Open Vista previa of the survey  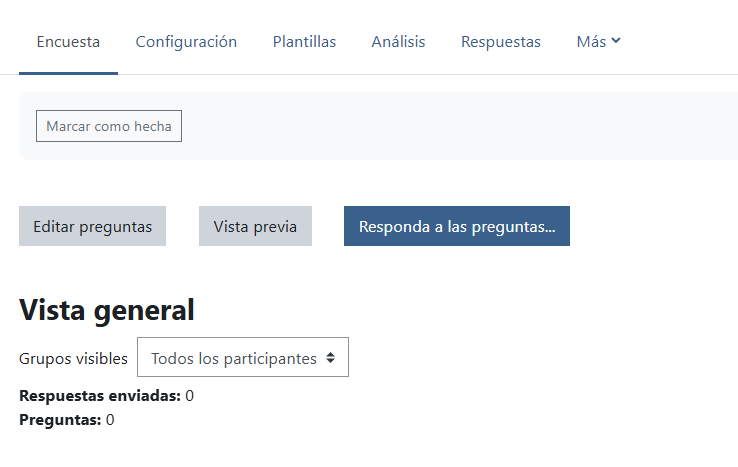click(x=255, y=226)
